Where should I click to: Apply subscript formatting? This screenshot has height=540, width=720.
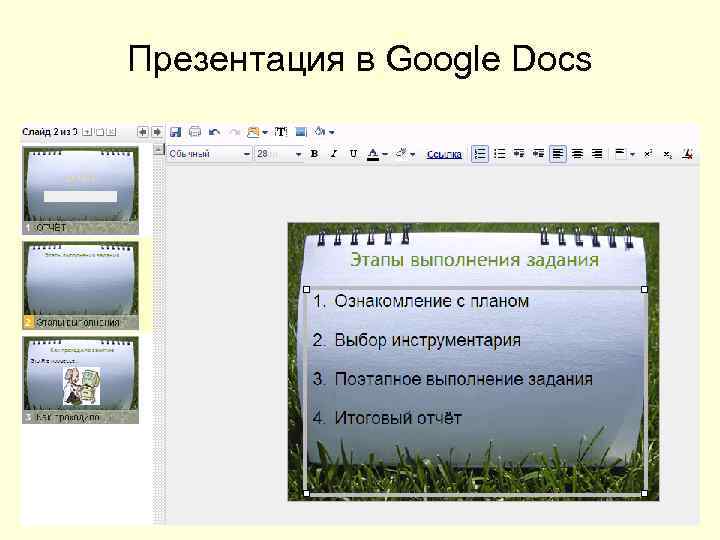(x=668, y=155)
